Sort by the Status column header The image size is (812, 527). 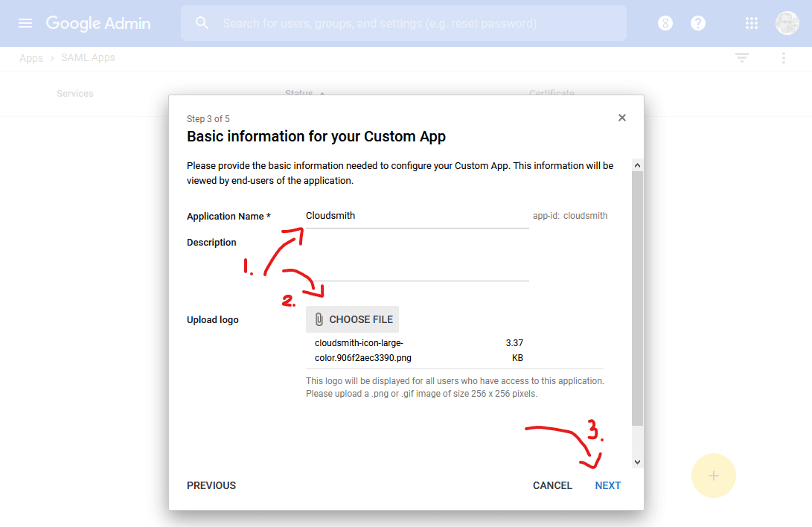tap(298, 94)
